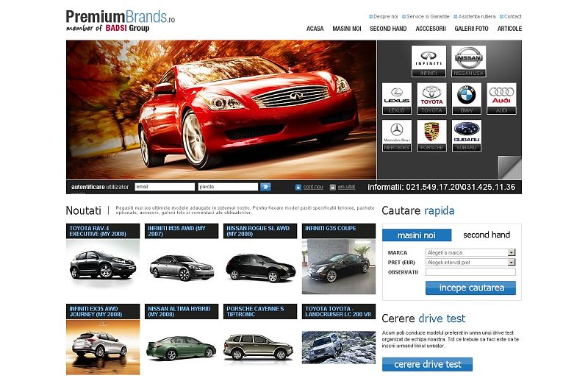Screen dimensions: 588x381
Task: Open the Porsche brand logo tile
Action: pos(431,135)
